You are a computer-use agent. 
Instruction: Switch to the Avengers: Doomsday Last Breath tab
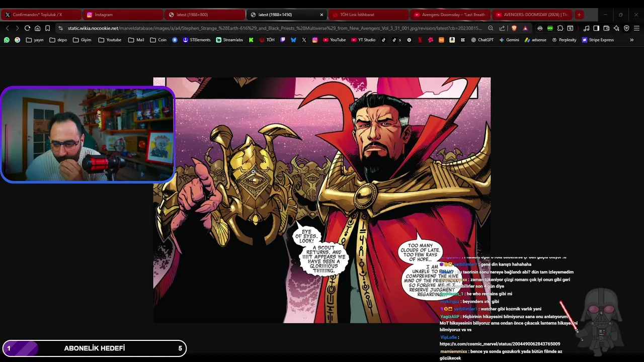[450, 15]
